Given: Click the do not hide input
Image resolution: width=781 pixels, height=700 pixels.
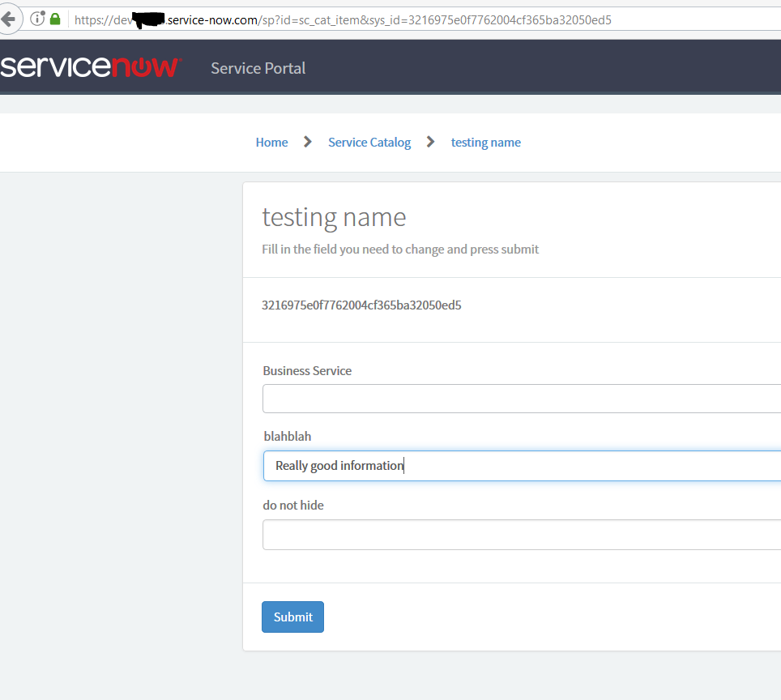Looking at the screenshot, I should 520,535.
